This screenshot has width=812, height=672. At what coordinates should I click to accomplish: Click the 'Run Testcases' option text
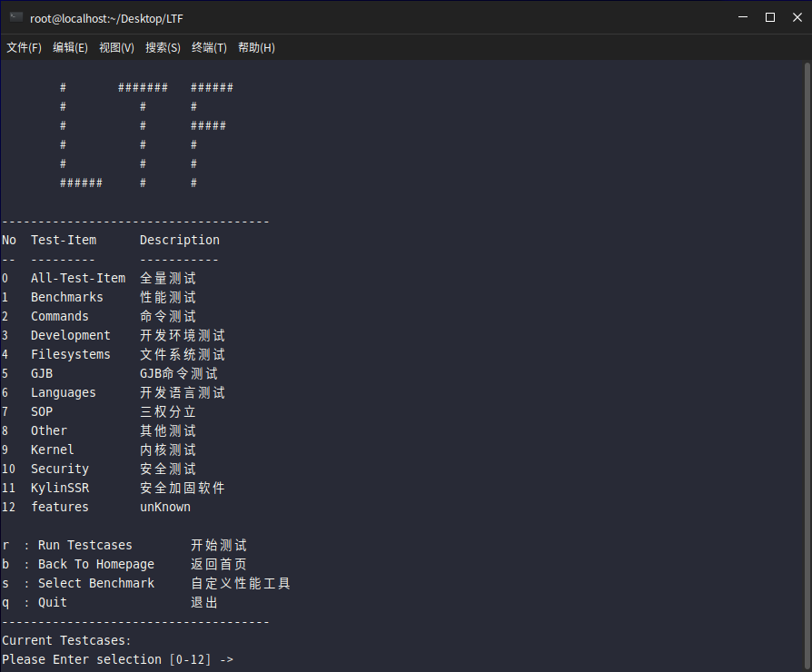pyautogui.click(x=85, y=545)
